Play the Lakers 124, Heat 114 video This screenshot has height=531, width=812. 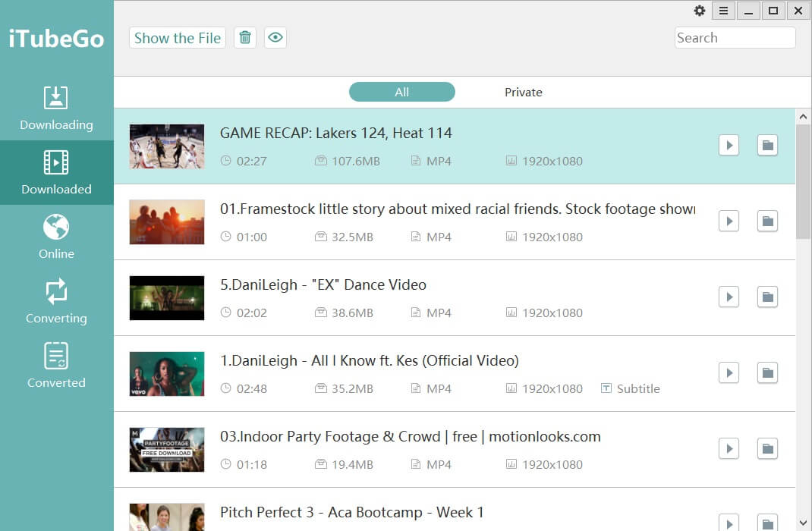[x=729, y=146]
